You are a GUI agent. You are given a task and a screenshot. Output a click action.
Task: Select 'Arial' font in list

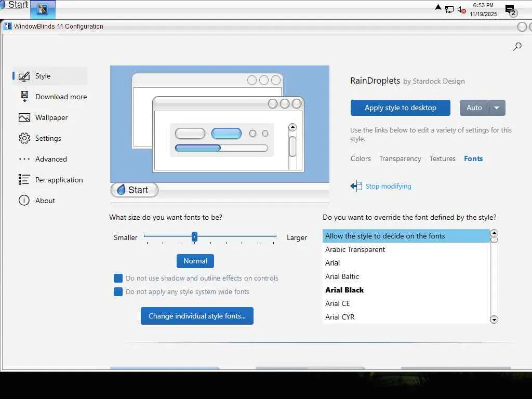pos(406,263)
